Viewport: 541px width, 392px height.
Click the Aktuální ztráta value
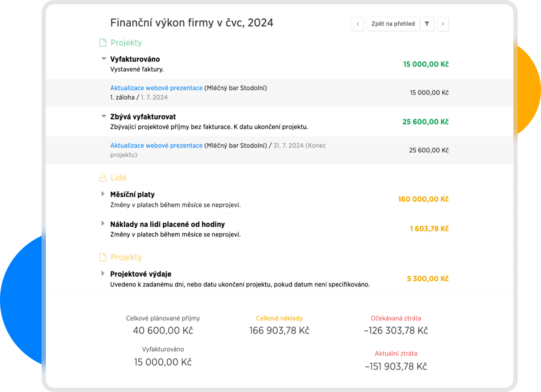tap(395, 367)
